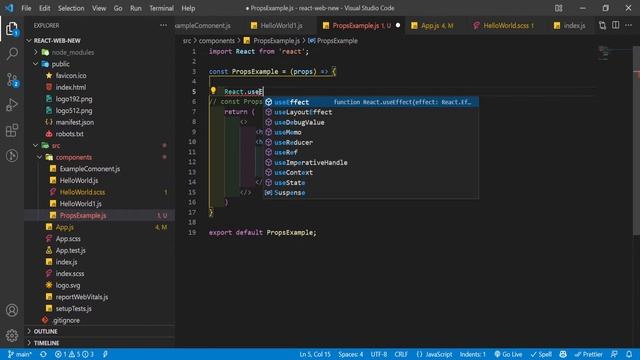Open the View menu

(x=99, y=8)
